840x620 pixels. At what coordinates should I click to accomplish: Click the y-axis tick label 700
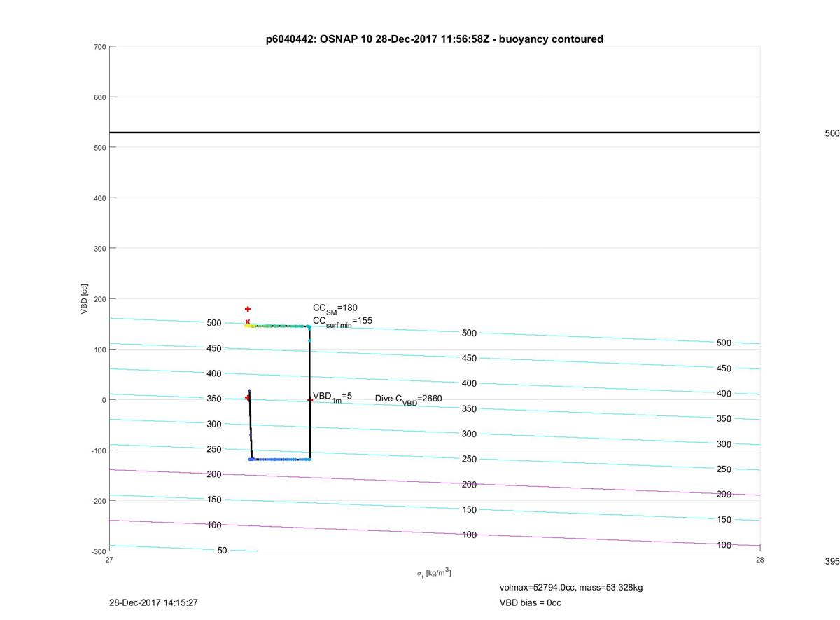99,47
